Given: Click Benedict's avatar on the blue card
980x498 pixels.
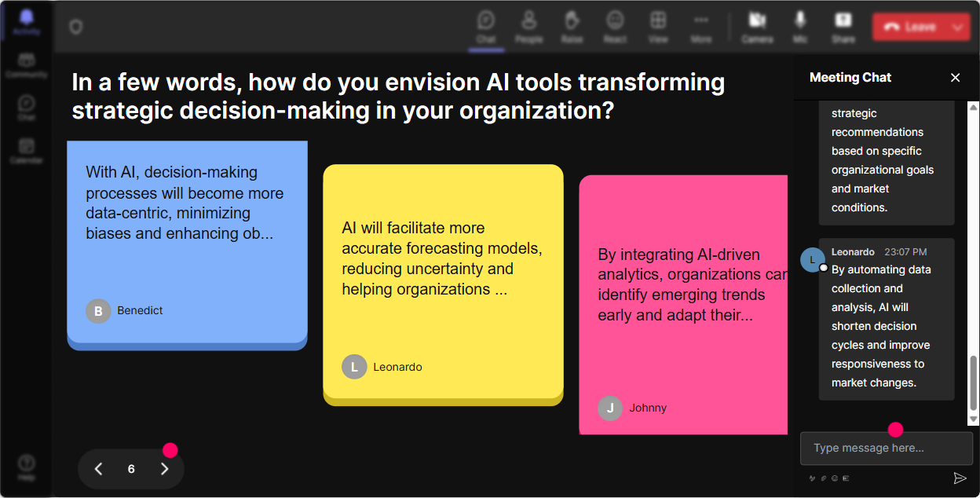Looking at the screenshot, I should [x=98, y=311].
